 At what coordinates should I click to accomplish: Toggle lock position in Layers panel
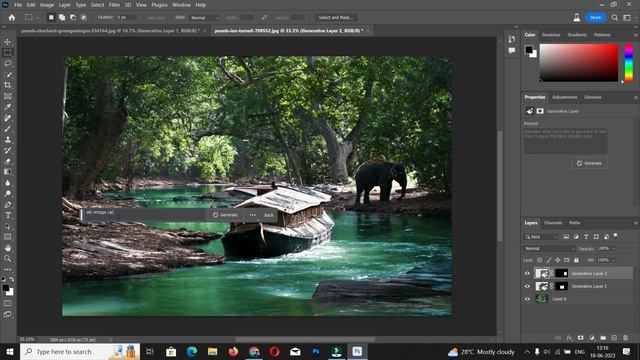[x=558, y=260]
